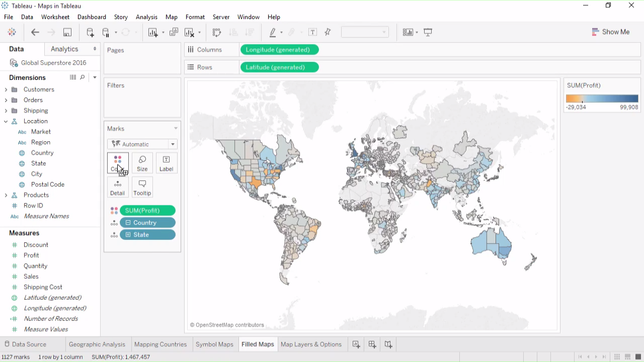
Task: Open the Tooltip mark card
Action: 142,188
